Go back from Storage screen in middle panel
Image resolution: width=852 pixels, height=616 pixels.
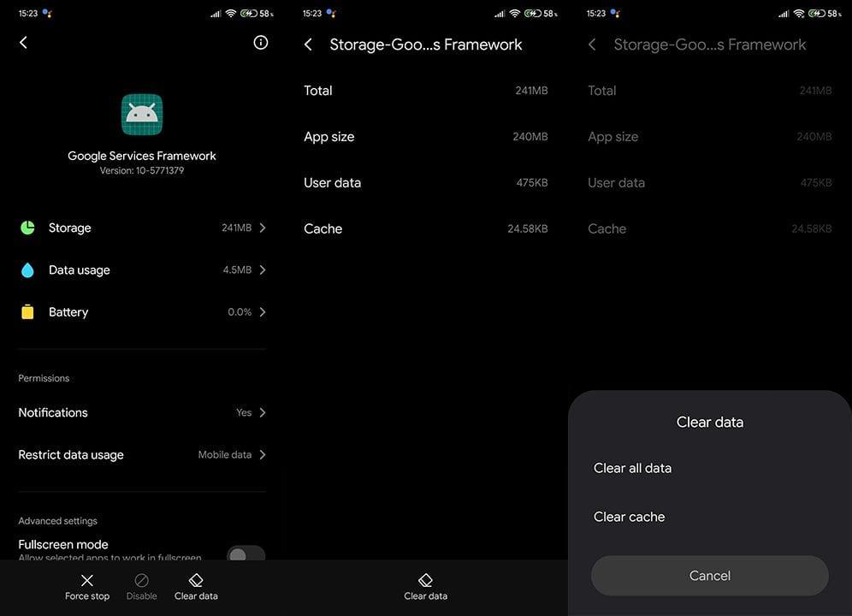coord(309,44)
